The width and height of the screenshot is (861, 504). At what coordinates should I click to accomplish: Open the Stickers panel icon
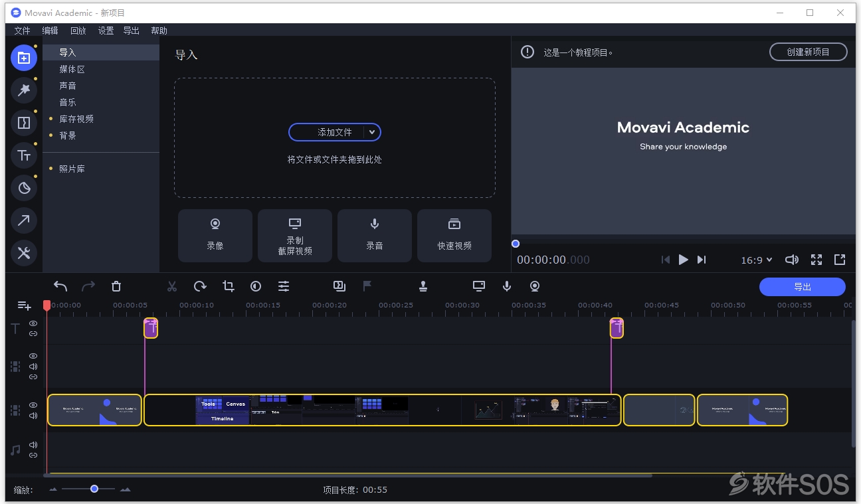point(24,188)
